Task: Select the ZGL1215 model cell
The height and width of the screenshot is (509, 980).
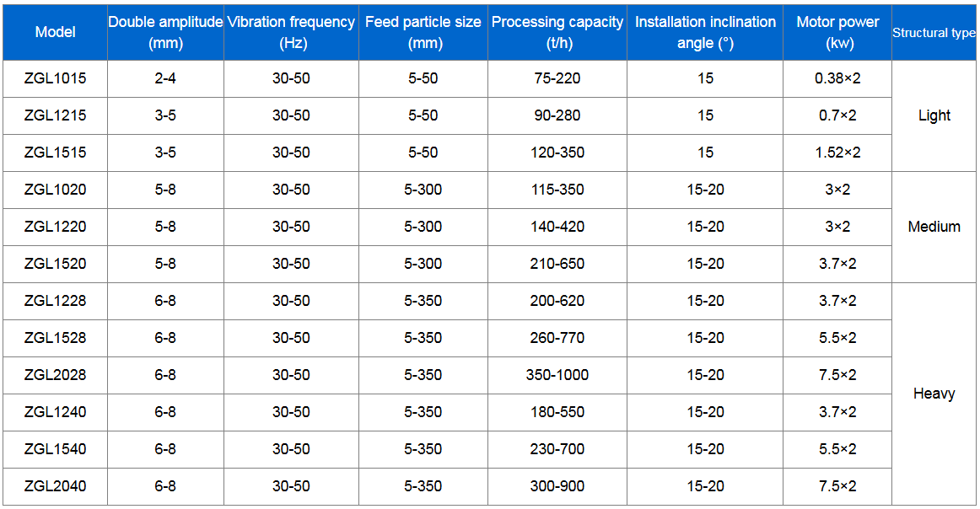Action: click(x=55, y=115)
